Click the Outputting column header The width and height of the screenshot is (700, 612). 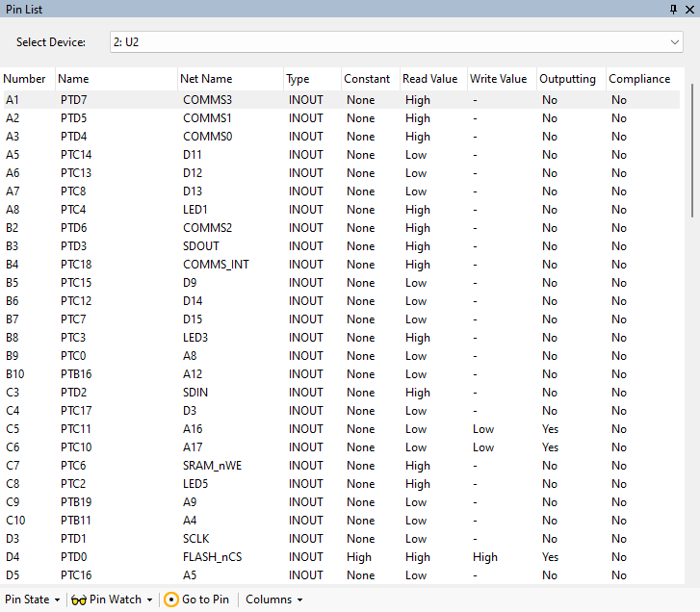click(x=567, y=79)
